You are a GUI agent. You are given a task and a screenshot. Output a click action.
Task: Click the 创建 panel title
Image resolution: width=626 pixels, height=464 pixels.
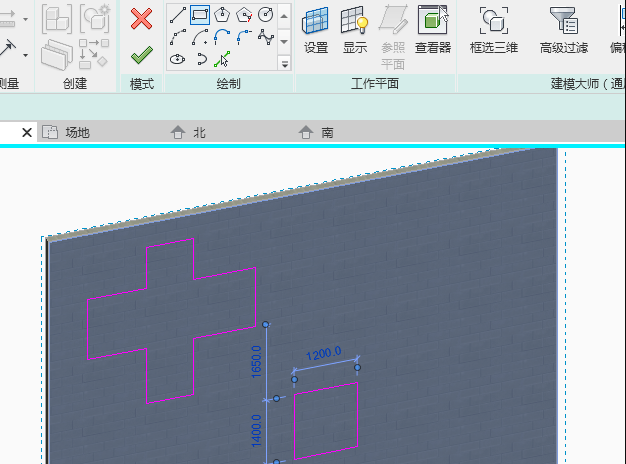coord(75,84)
